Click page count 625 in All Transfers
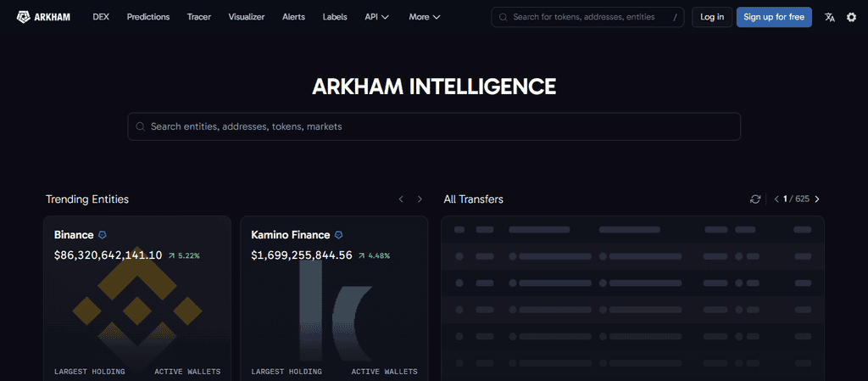The width and height of the screenshot is (868, 381). [802, 199]
